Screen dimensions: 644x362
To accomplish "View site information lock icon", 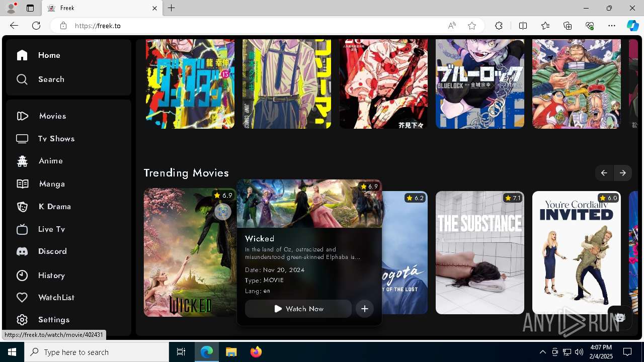I will [x=63, y=26].
